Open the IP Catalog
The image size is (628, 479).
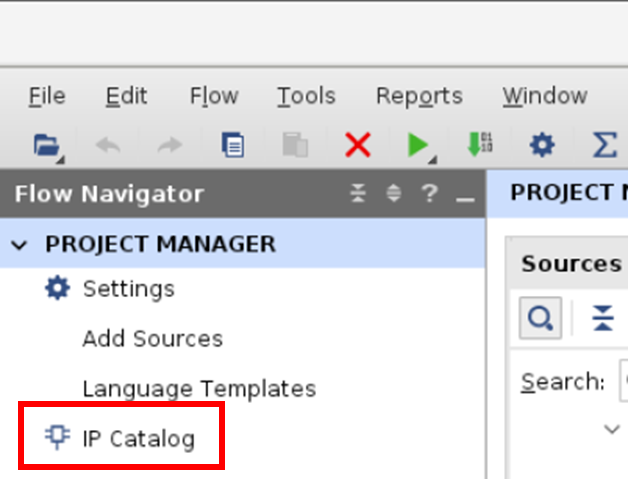138,438
